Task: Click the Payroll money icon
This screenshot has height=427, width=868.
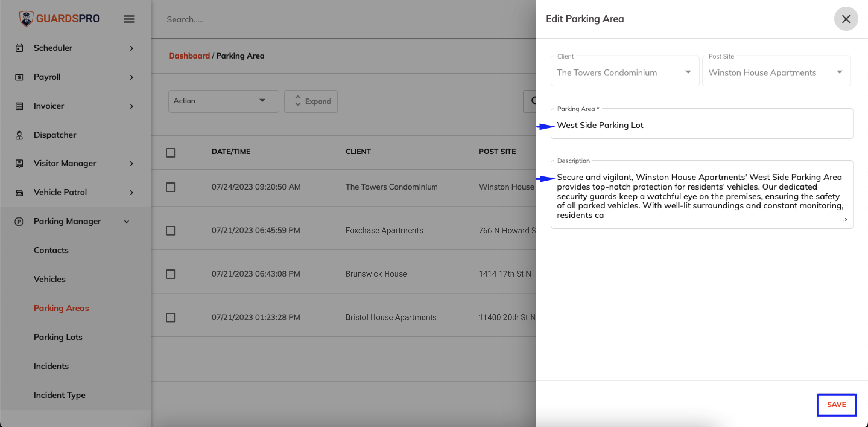Action: point(19,77)
